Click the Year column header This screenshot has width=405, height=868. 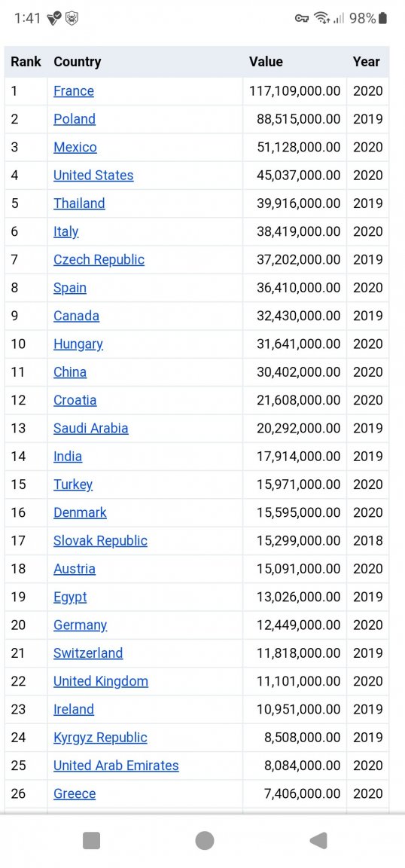pyautogui.click(x=367, y=62)
